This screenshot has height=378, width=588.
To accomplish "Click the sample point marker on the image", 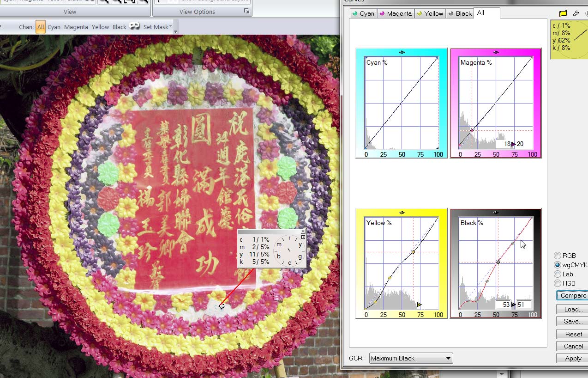I will point(222,306).
